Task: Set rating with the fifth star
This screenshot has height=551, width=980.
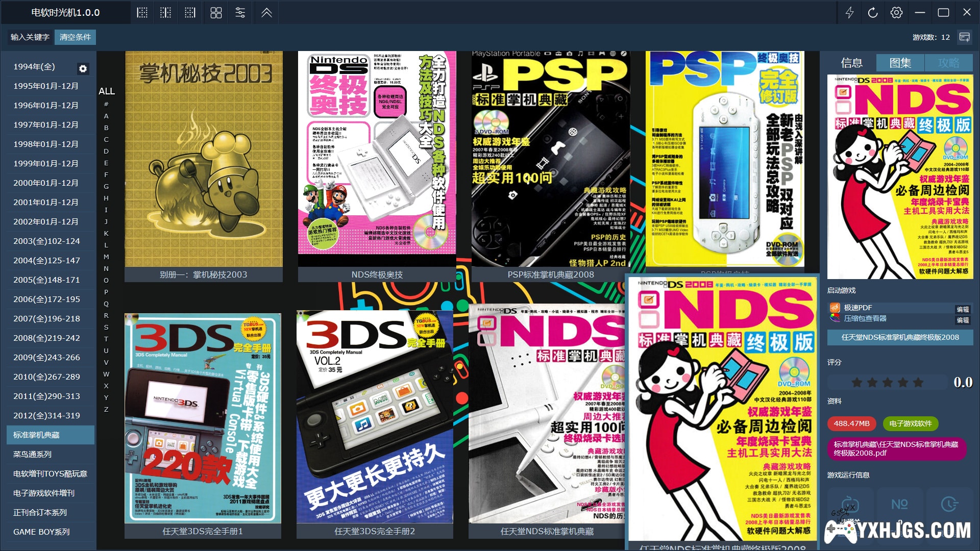Action: [x=918, y=383]
